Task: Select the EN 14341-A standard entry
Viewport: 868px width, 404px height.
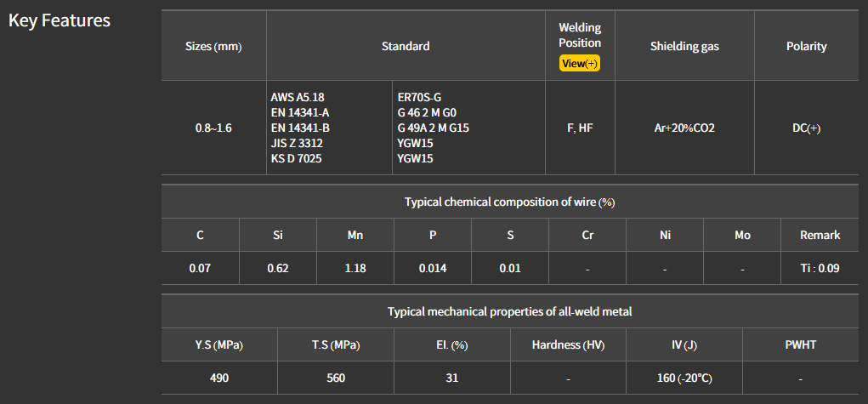Action: 300,113
